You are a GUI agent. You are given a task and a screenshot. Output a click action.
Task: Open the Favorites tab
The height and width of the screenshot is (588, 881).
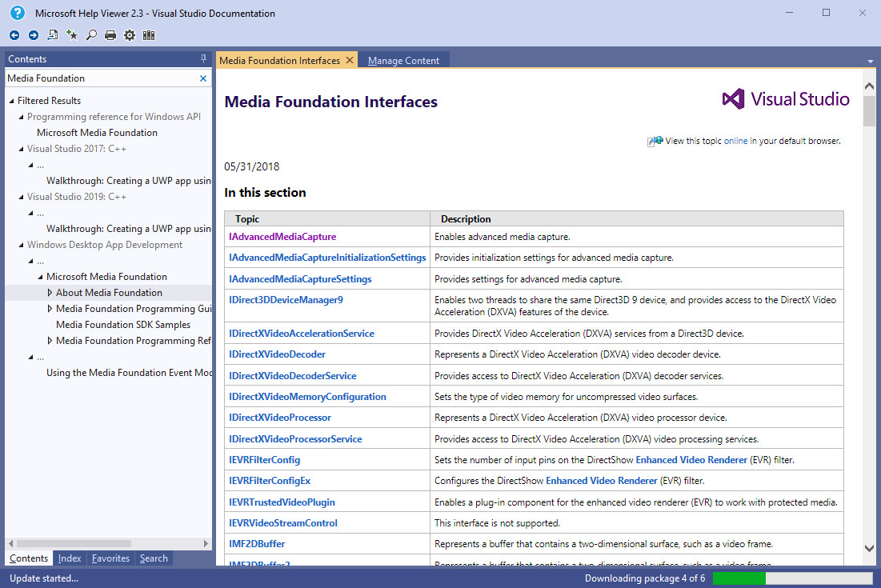tap(110, 558)
